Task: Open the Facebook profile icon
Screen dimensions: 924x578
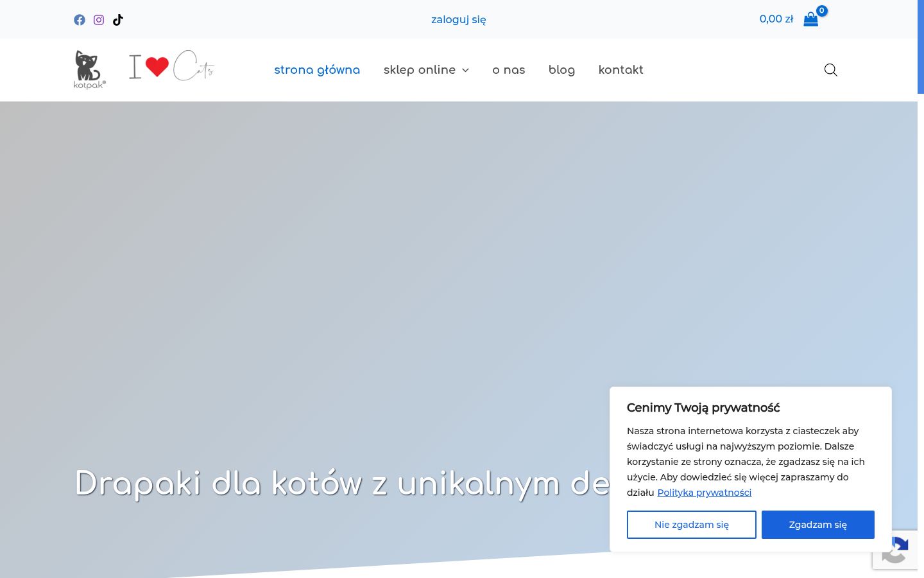Action: (x=80, y=20)
